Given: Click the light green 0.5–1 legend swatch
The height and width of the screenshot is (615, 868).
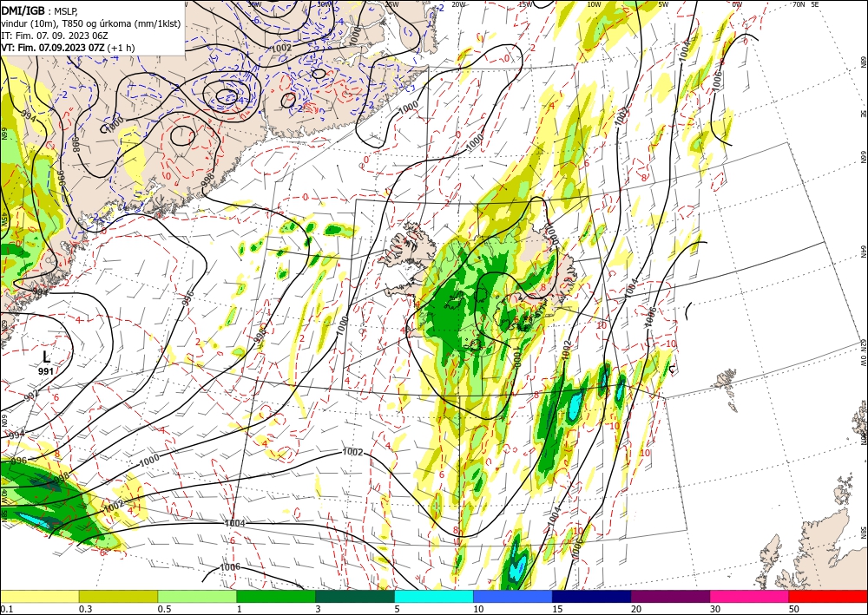Looking at the screenshot, I should 197,596.
